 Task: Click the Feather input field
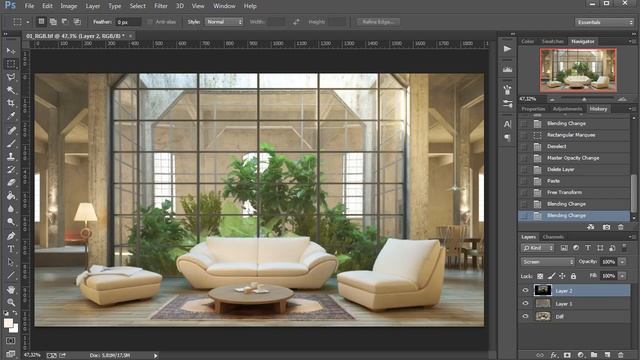pos(128,22)
